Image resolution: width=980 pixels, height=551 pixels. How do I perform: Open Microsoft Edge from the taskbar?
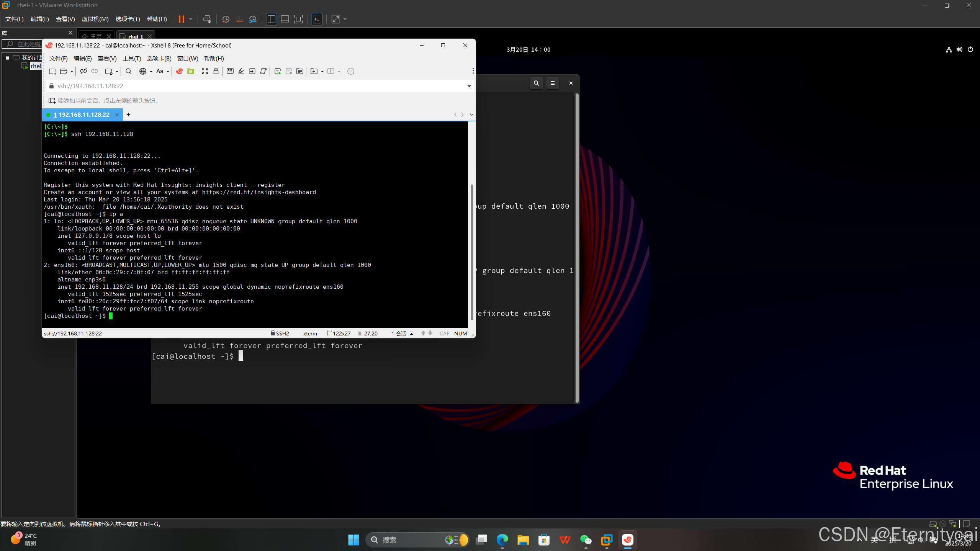[502, 540]
